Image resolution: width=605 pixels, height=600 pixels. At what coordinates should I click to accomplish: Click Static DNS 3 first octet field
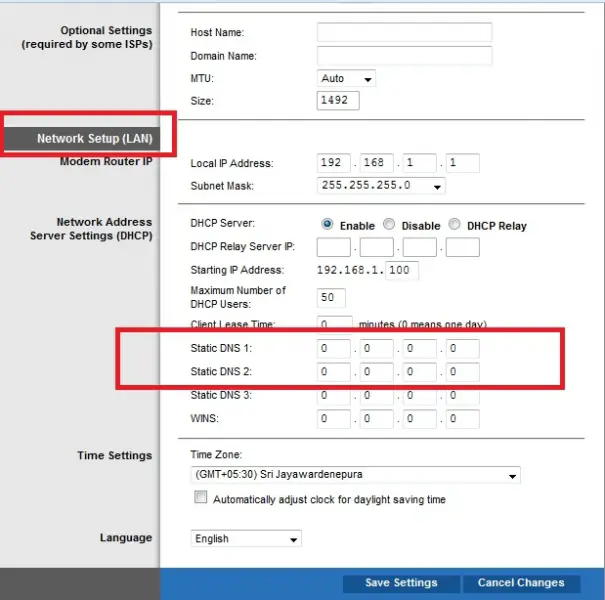click(x=334, y=395)
